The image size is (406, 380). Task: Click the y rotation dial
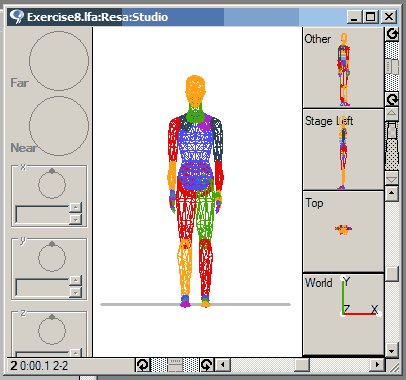coord(52,257)
